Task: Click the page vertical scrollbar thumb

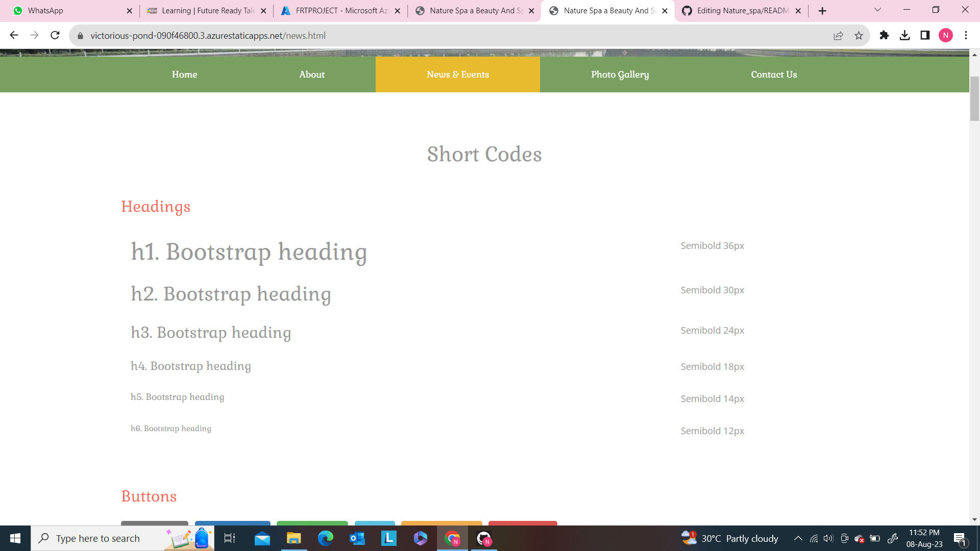Action: pyautogui.click(x=974, y=98)
